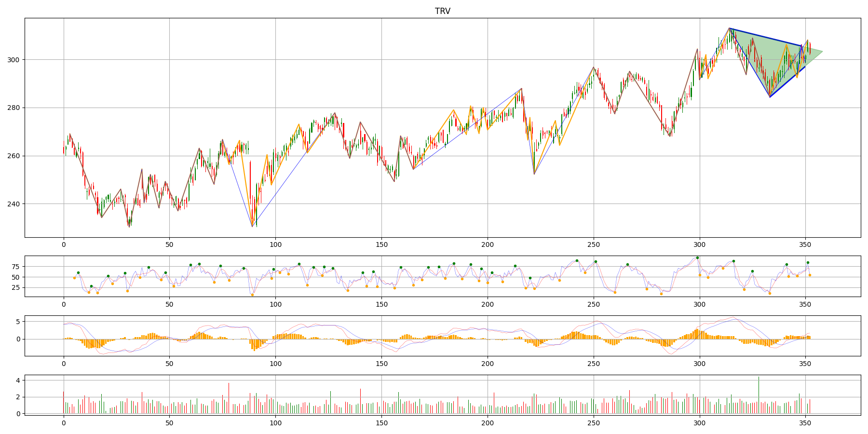
Task: Click the price peak at triangle's top-left corner
Action: [x=729, y=28]
